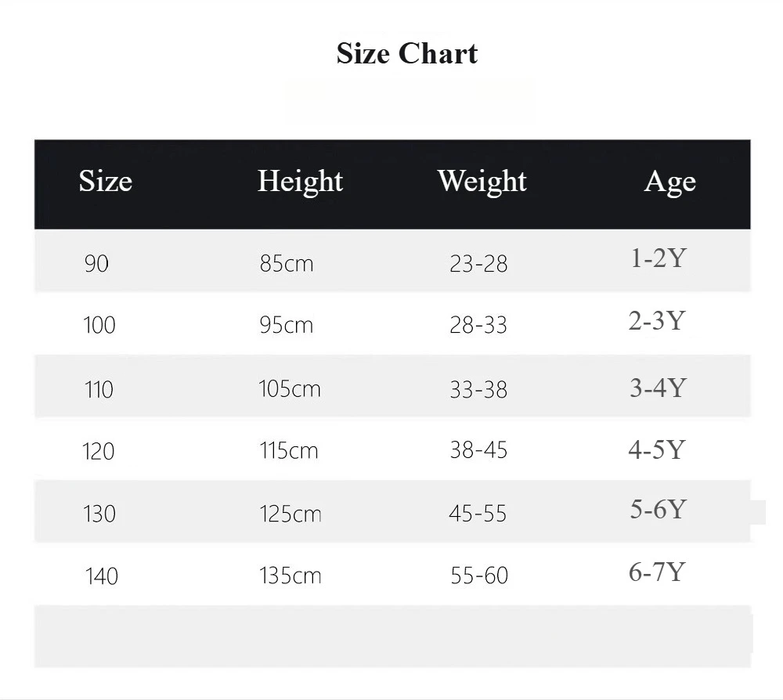The height and width of the screenshot is (700, 783).
Task: Click the Age column header
Action: 669,182
